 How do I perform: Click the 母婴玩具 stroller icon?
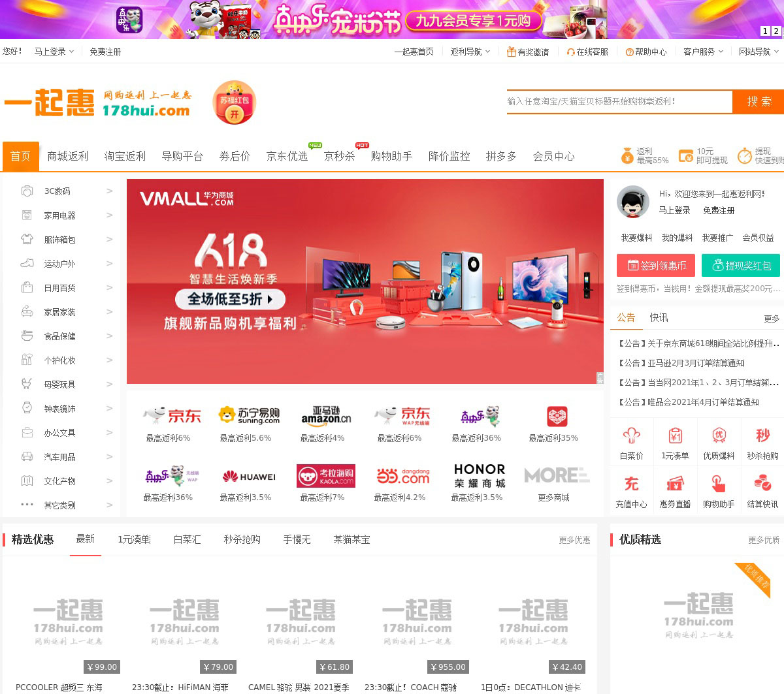point(27,385)
